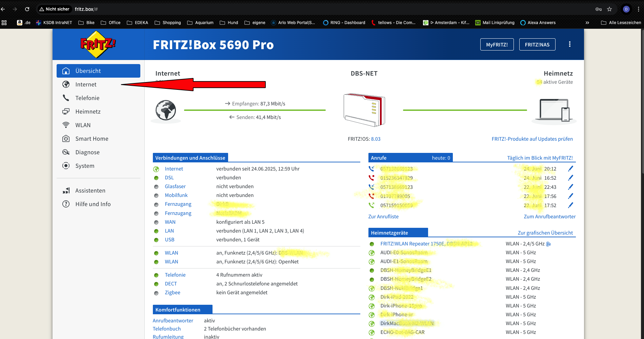Click FRITZ!-Produkte auf Updates prüfen
644x339 pixels.
[x=532, y=139]
